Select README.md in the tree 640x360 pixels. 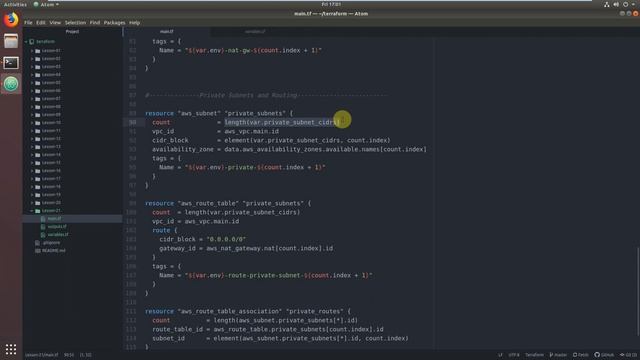pos(53,251)
